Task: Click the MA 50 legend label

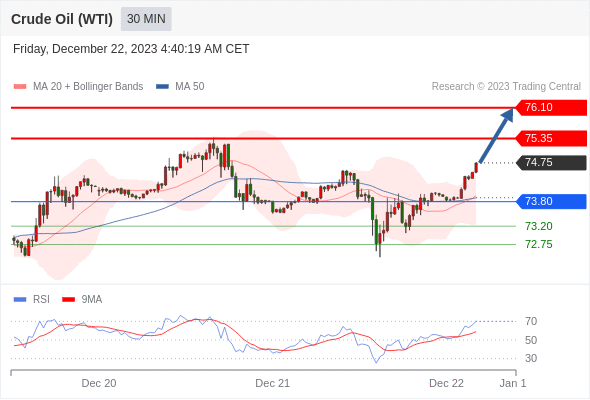Action: [190, 87]
